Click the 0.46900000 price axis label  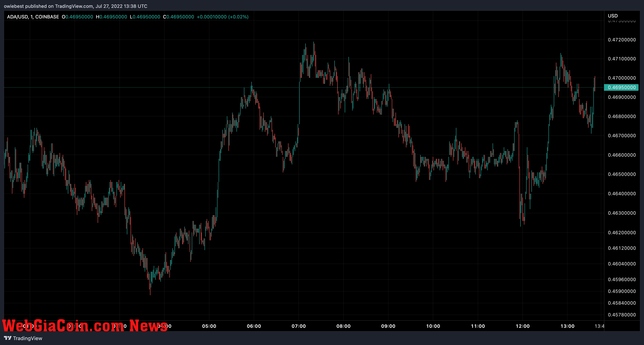pos(622,97)
